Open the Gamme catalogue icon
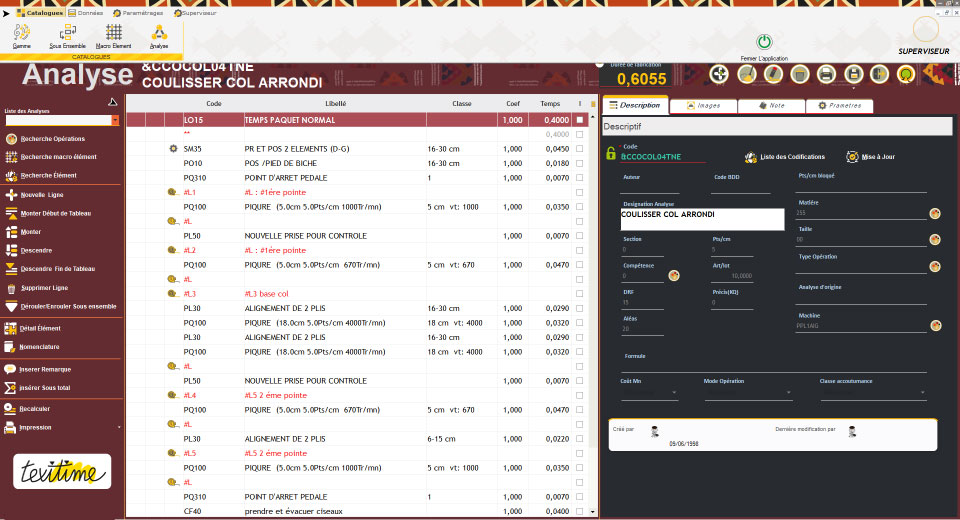 pyautogui.click(x=21, y=33)
